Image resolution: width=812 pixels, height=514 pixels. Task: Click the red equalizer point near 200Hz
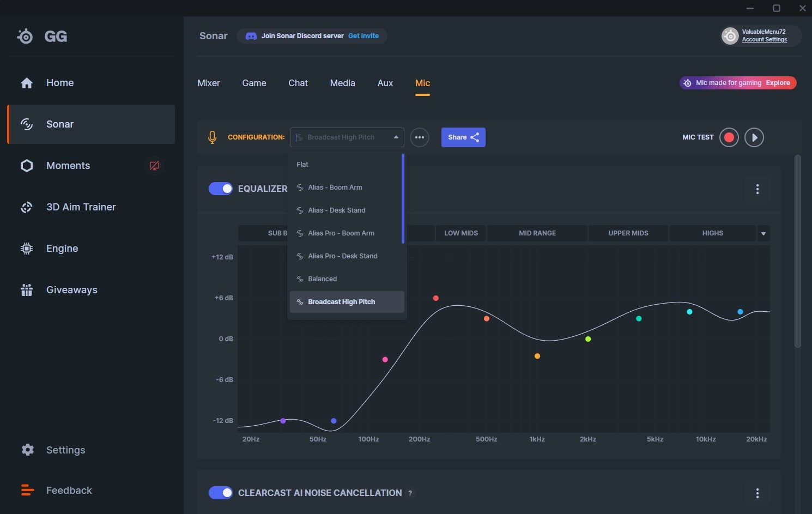pos(435,298)
